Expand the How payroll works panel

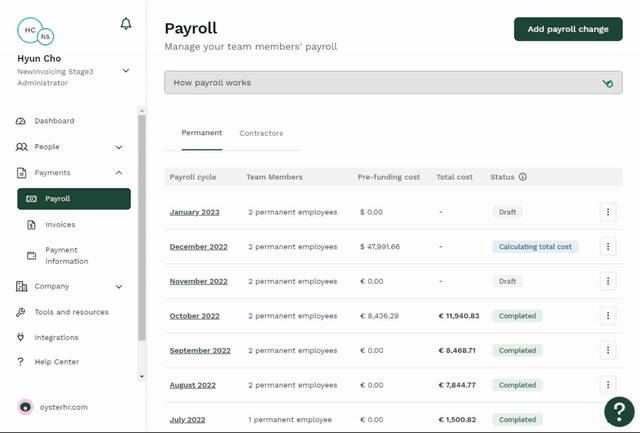393,82
